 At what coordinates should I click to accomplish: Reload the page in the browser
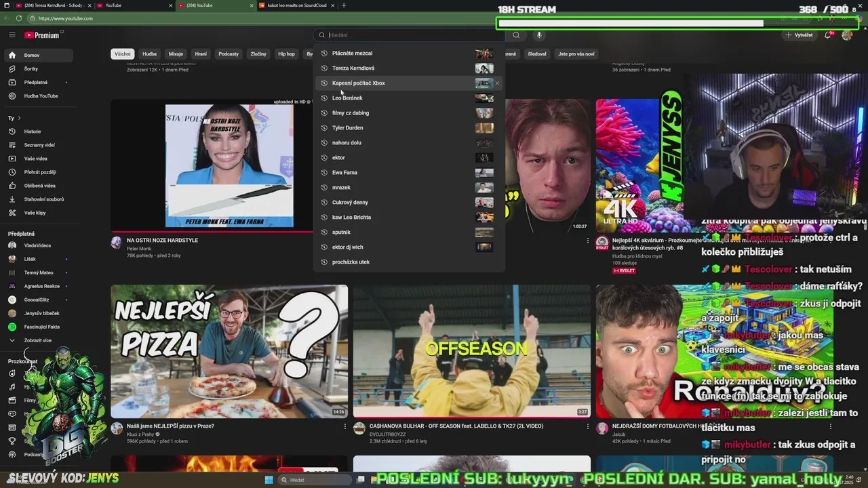pyautogui.click(x=18, y=18)
